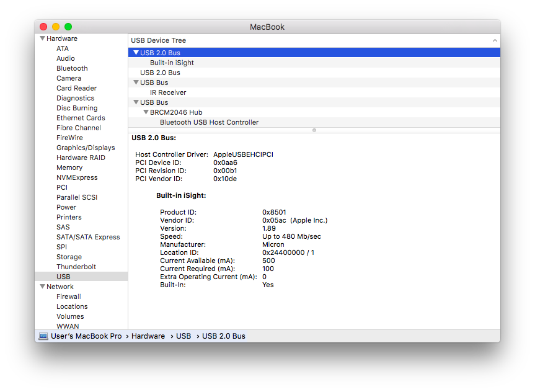Collapse the Network section triangle

pyautogui.click(x=42, y=287)
